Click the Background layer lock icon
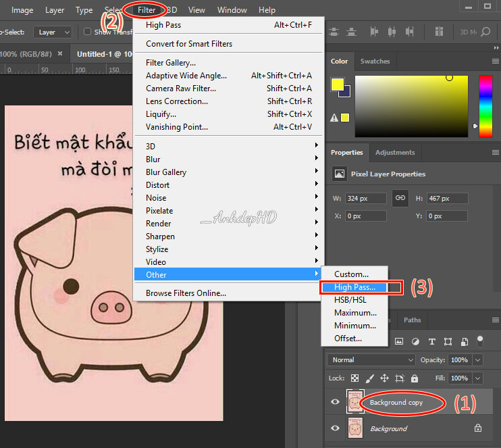 tap(478, 428)
